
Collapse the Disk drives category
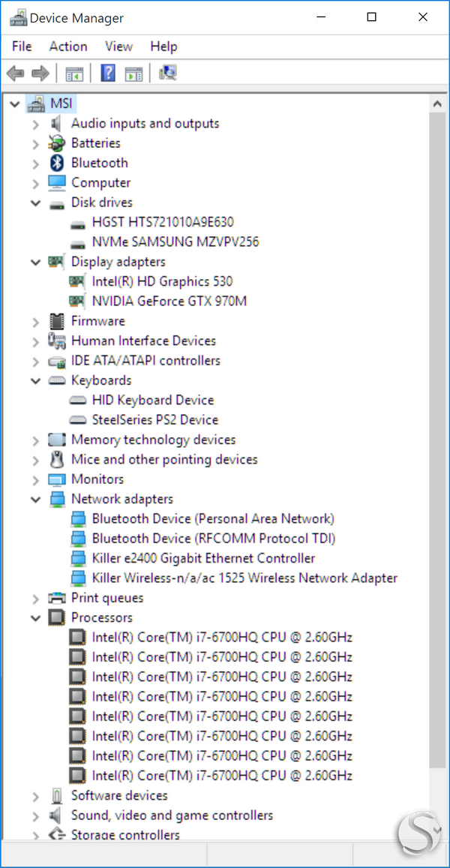(36, 203)
